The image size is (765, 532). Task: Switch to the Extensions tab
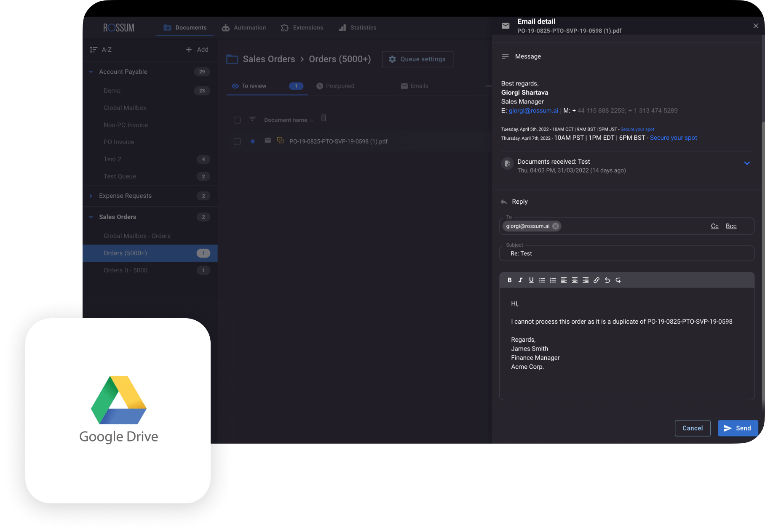point(302,28)
